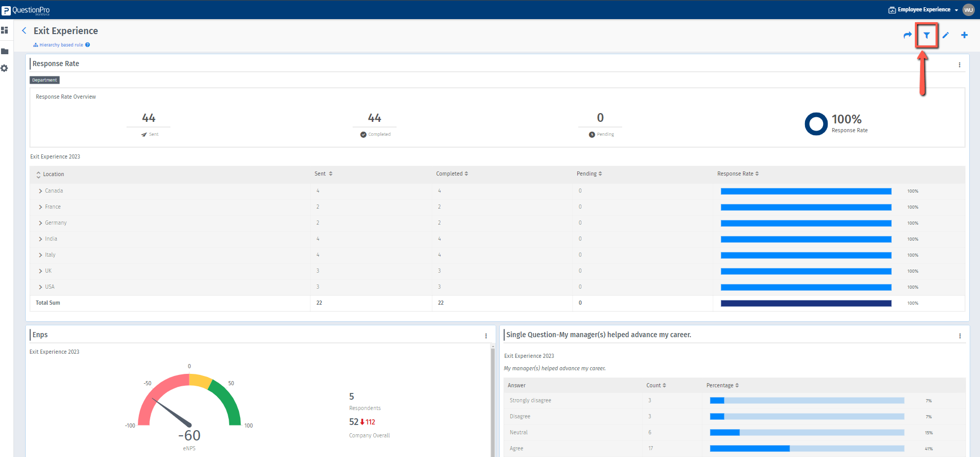Image resolution: width=980 pixels, height=457 pixels.
Task: Open Single Question widget kebab menu
Action: coord(960,336)
